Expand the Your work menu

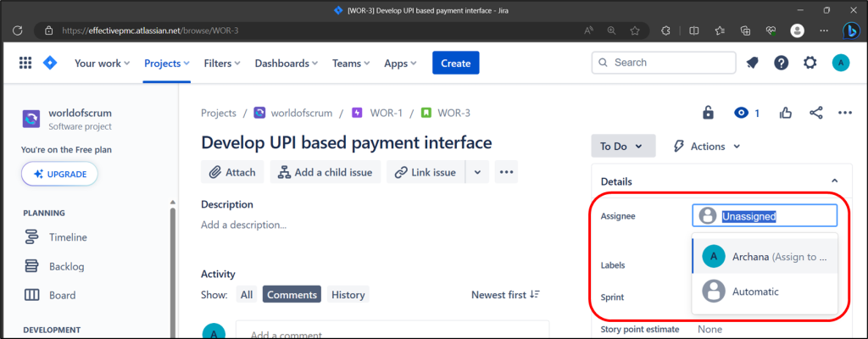coord(103,64)
